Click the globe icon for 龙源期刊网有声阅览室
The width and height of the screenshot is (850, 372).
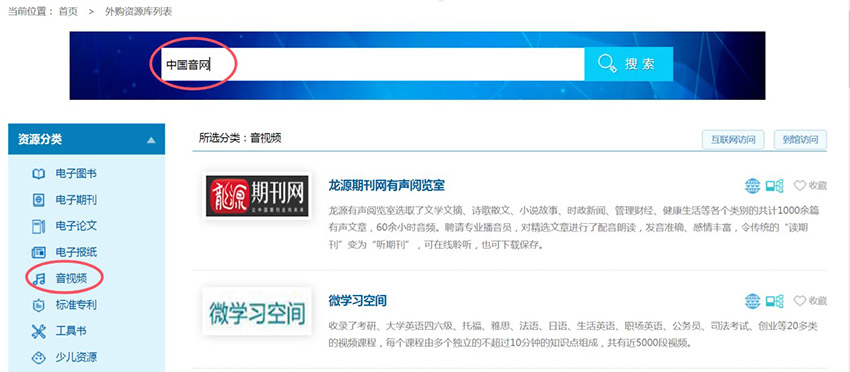[752, 186]
